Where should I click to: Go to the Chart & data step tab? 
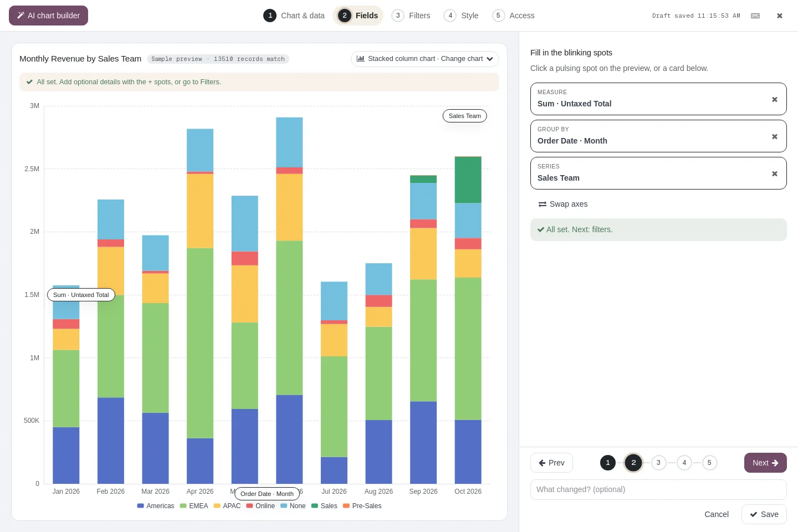point(294,16)
